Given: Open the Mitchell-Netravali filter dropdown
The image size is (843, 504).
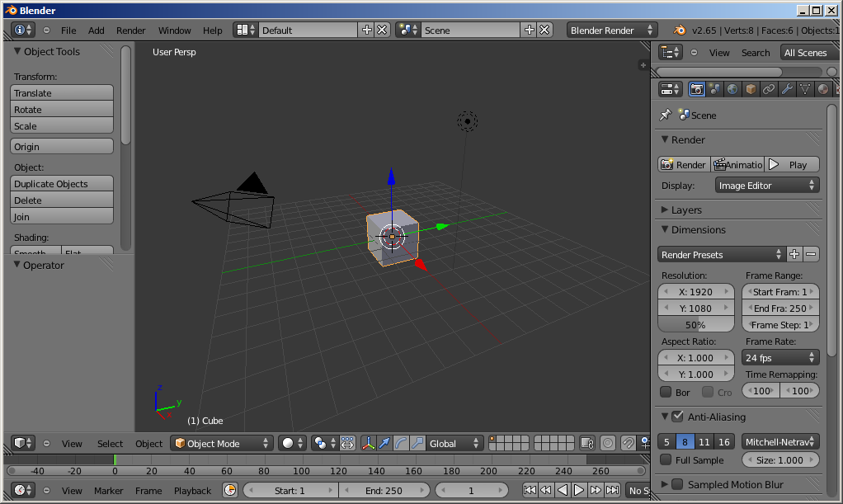Looking at the screenshot, I should point(780,442).
